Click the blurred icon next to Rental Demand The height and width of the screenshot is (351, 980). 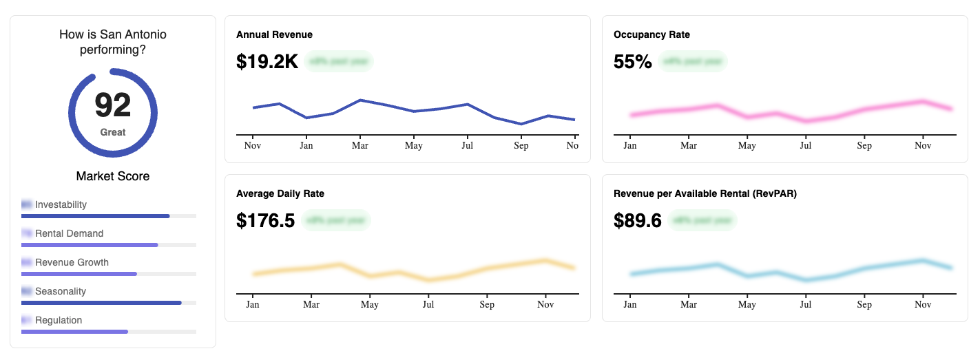tap(27, 233)
